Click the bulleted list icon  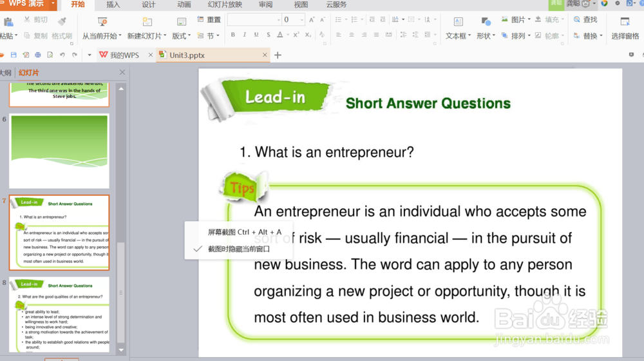click(338, 19)
